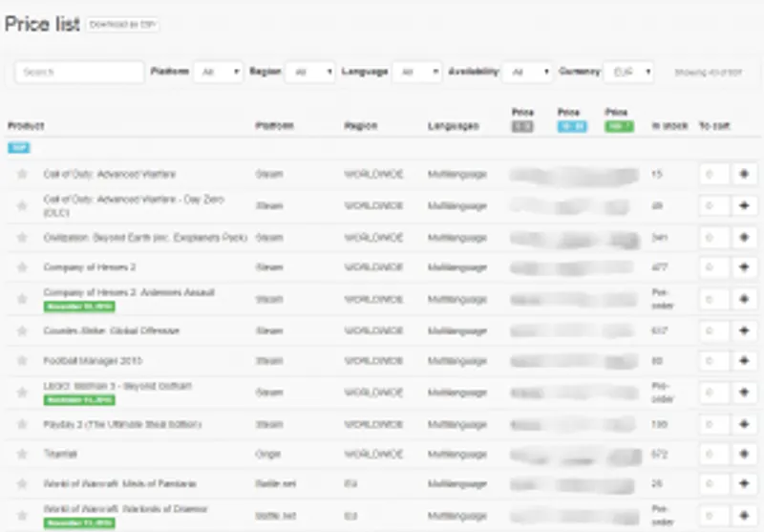
Task: Click quantity field for Company of Heroes 2
Action: point(714,267)
